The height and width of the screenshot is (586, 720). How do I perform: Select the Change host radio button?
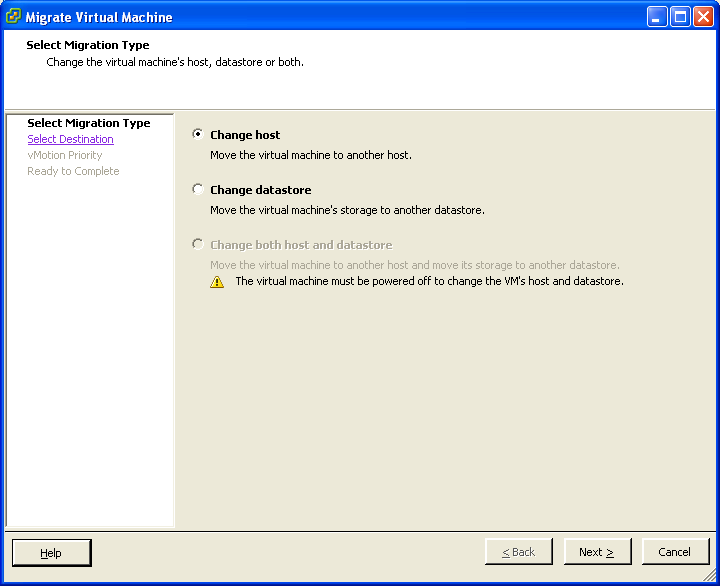tap(198, 134)
